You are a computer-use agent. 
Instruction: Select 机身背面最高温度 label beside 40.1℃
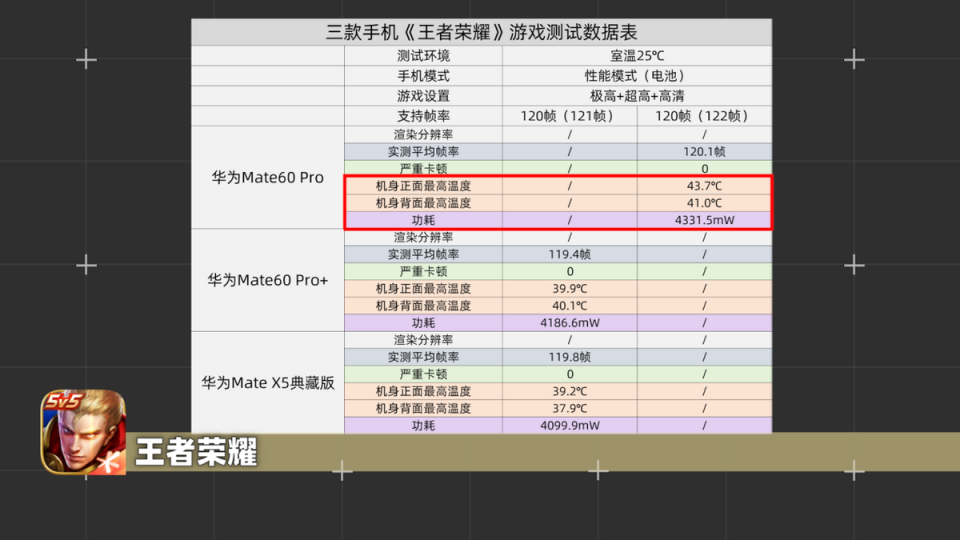pyautogui.click(x=423, y=306)
